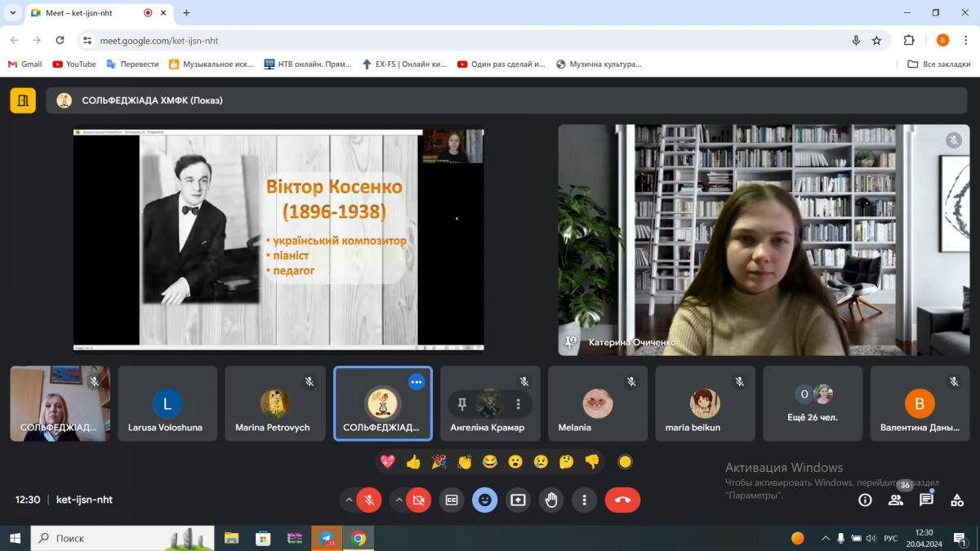Screen dimensions: 980x551
Task: Open the Activities panel
Action: click(x=956, y=500)
